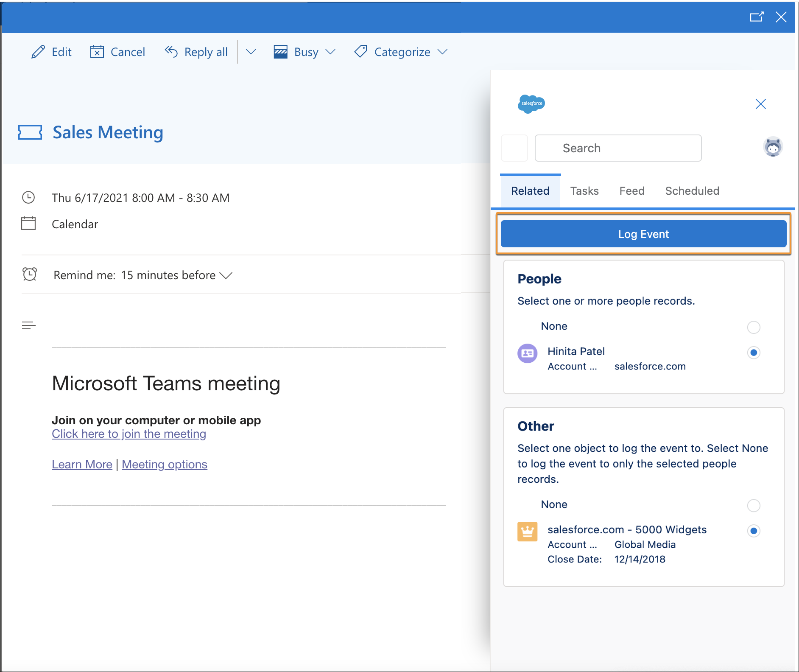Choose salesforce.com - 5000 Widgets radio button
Image resolution: width=799 pixels, height=672 pixels.
click(753, 531)
